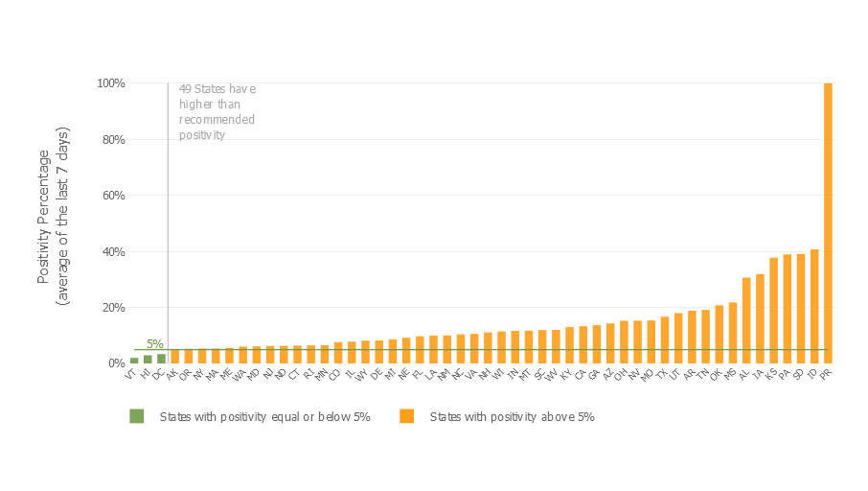The image size is (868, 491).
Task: Select the KS orange bar
Action: 773,310
